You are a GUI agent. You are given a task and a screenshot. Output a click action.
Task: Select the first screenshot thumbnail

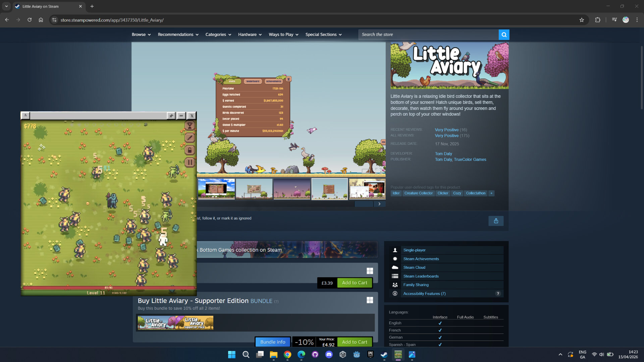(x=216, y=189)
